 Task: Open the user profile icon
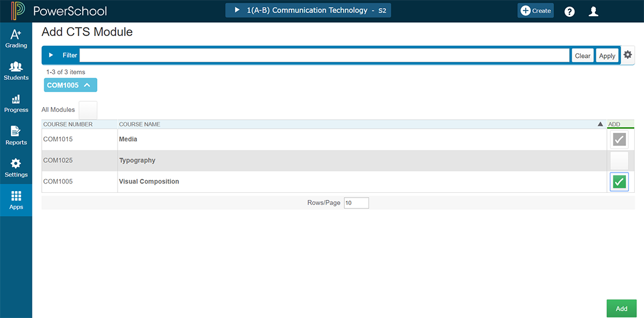593,11
